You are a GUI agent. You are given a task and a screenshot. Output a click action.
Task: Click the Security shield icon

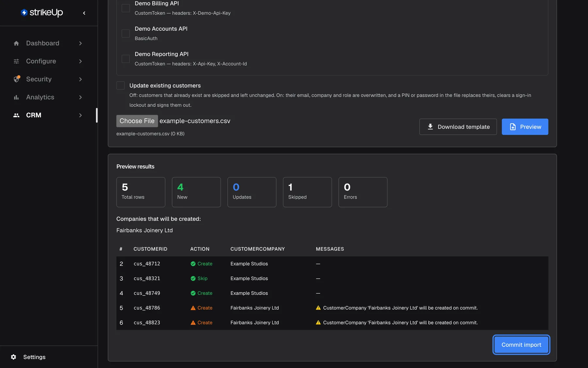click(17, 79)
